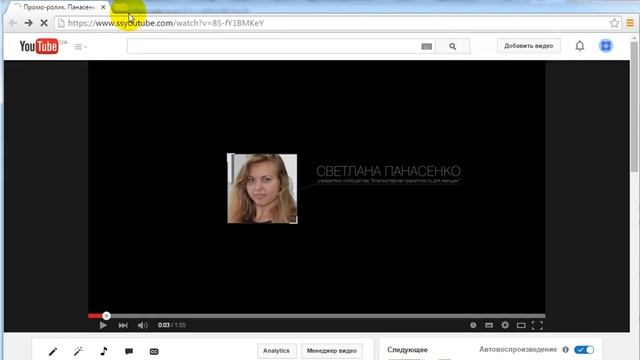
Task: Switch to theater mode
Action: 521,325
